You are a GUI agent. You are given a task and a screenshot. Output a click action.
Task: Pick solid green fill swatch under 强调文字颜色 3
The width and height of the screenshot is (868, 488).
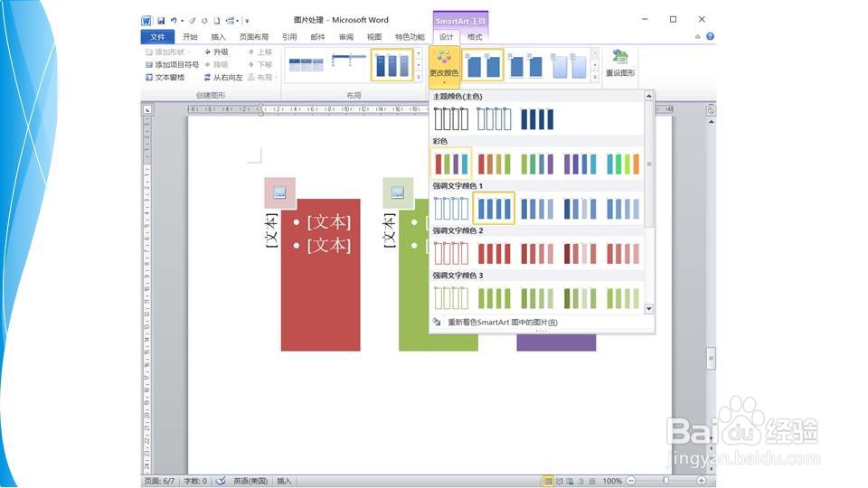click(494, 297)
